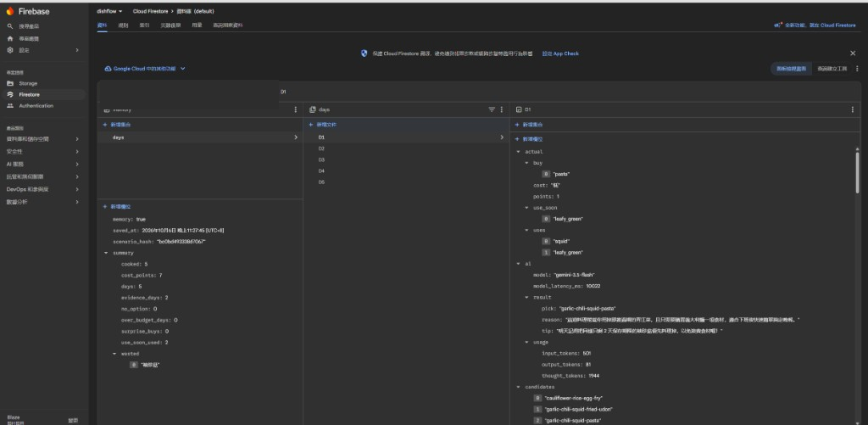Click the scenario_hash field value
The height and width of the screenshot is (425, 868).
point(181,242)
